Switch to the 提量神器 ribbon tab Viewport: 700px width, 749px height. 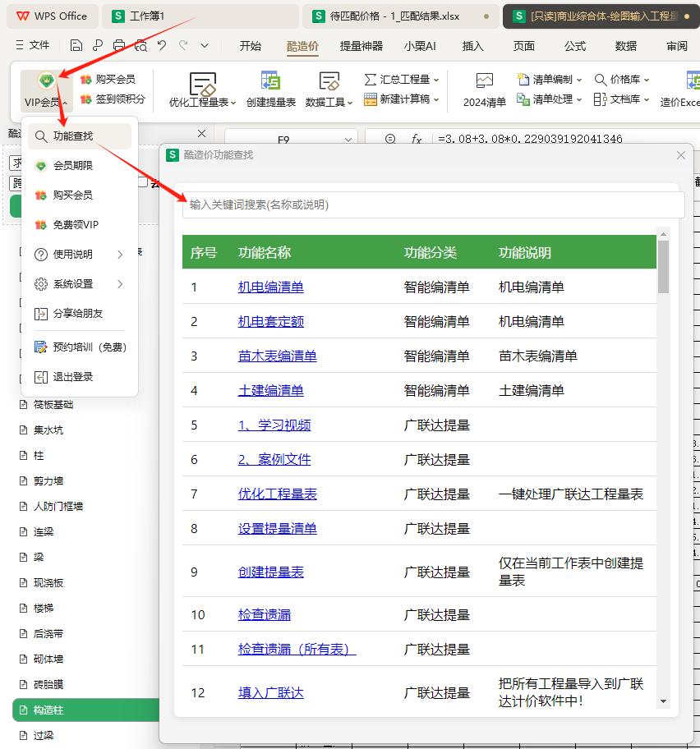362,46
